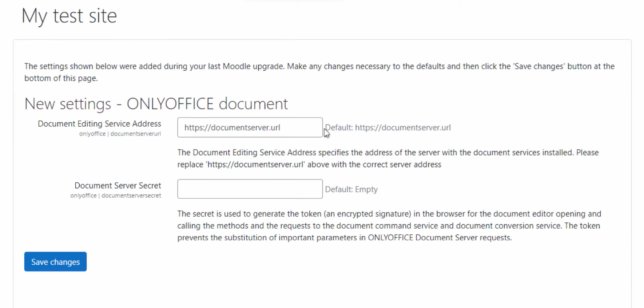Click the 'My test site' page heading

(x=69, y=16)
